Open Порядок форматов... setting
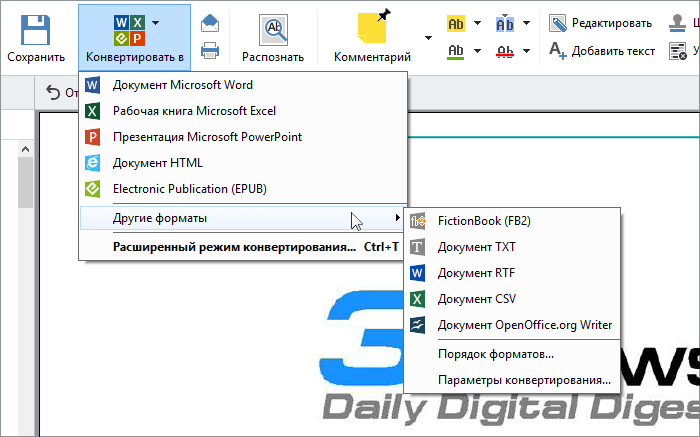 tap(512, 354)
